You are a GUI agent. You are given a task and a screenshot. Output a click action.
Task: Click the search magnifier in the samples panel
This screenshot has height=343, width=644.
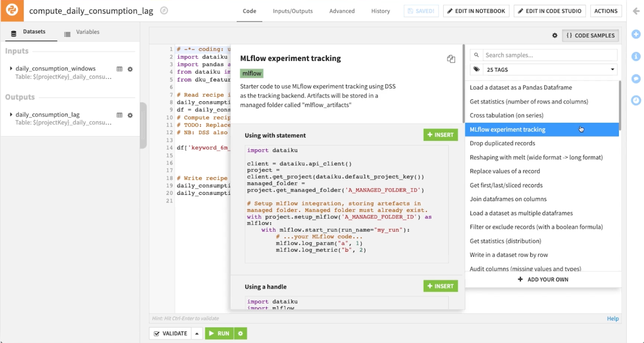[x=476, y=55]
